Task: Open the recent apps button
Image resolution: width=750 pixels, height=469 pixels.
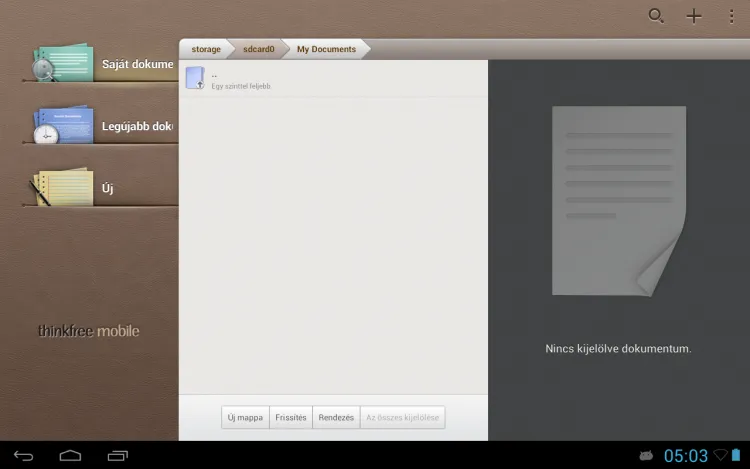Action: (x=118, y=456)
